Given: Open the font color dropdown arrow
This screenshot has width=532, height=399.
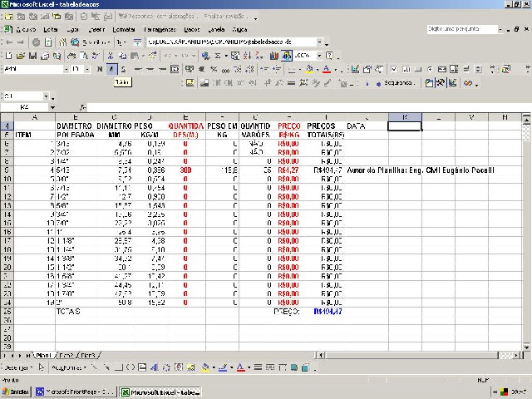Looking at the screenshot, I should (336, 70).
